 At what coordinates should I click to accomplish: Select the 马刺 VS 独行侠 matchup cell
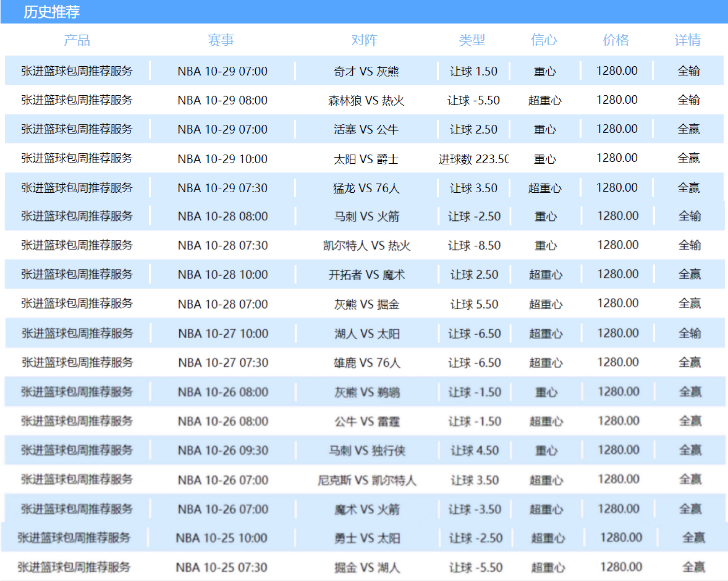point(367,450)
